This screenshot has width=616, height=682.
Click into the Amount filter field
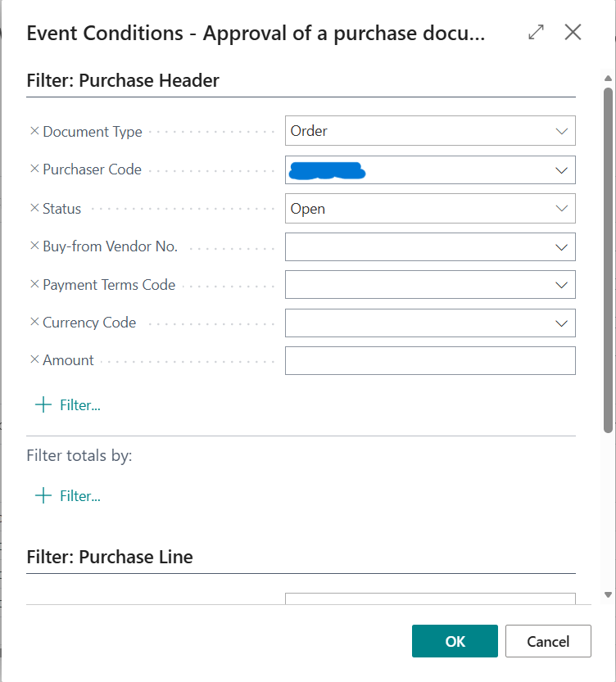[x=429, y=360]
